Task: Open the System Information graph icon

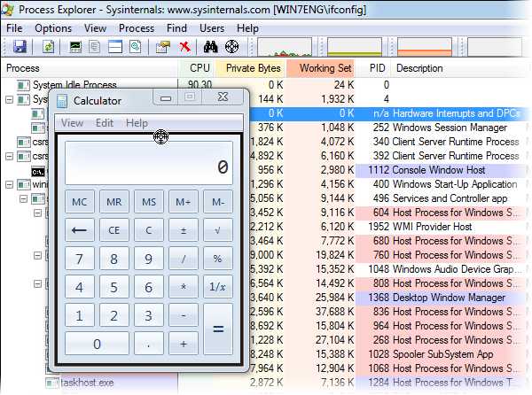Action: pyautogui.click(x=75, y=46)
